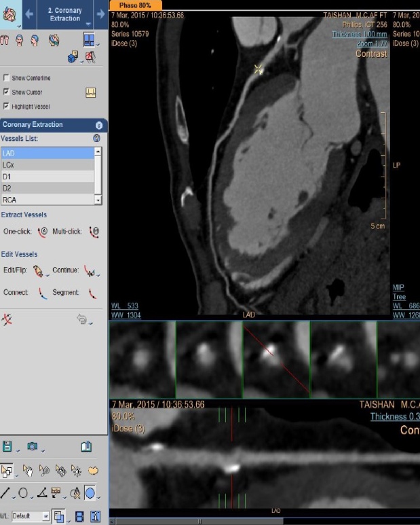Collapse the Coronary Extraction panel
This screenshot has height=525, width=420.
pyautogui.click(x=99, y=125)
